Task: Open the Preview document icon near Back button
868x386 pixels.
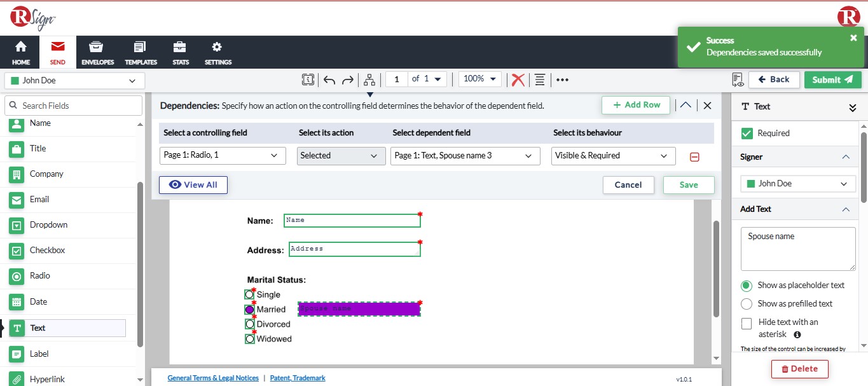Action: coord(737,79)
